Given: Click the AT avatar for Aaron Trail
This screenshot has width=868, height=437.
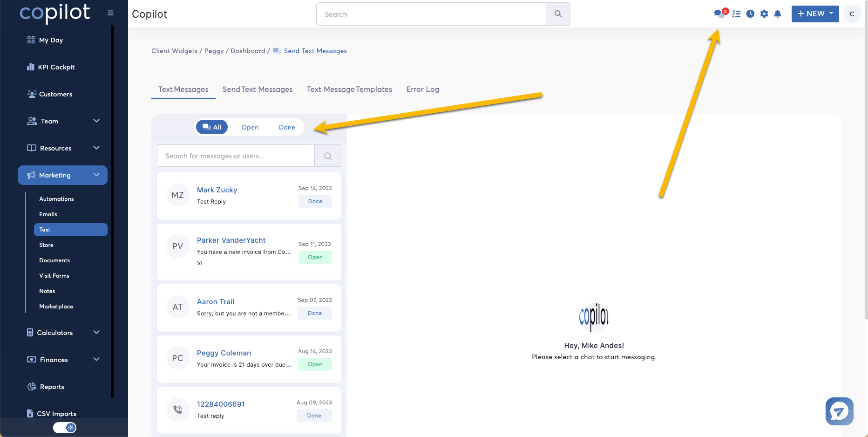Looking at the screenshot, I should tap(177, 307).
